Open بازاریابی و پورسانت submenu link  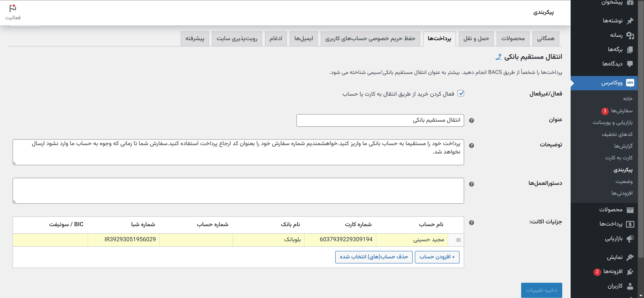pyautogui.click(x=613, y=122)
